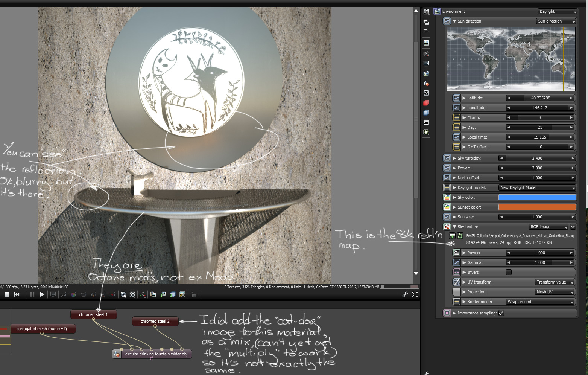Click the green starburst icon in the sidebar

pyautogui.click(x=426, y=132)
